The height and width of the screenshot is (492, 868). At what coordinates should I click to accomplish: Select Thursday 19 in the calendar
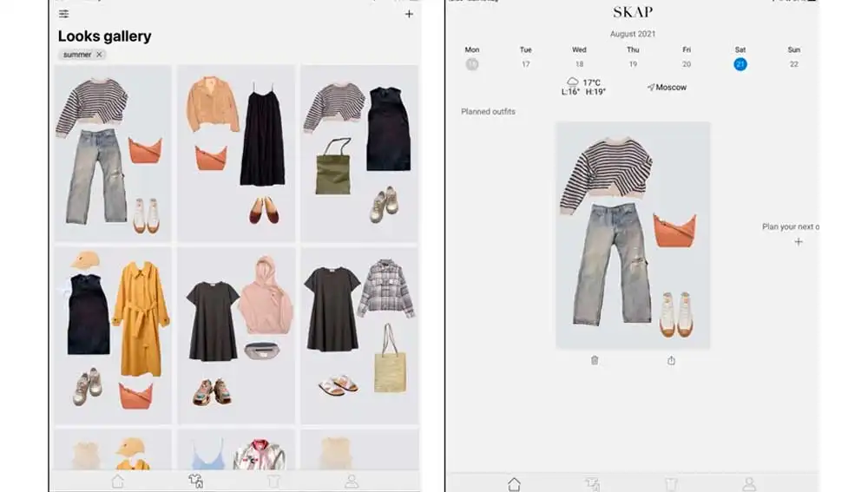633,64
